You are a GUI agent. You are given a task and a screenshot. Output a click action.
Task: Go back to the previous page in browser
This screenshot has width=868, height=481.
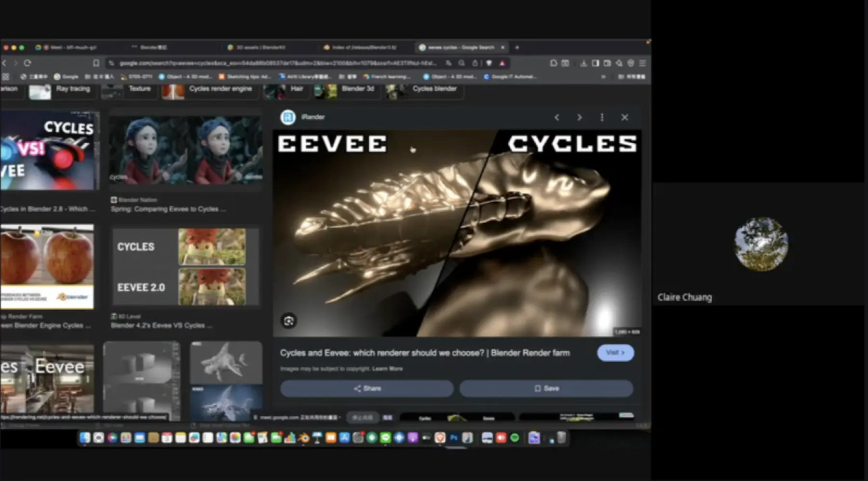point(4,63)
